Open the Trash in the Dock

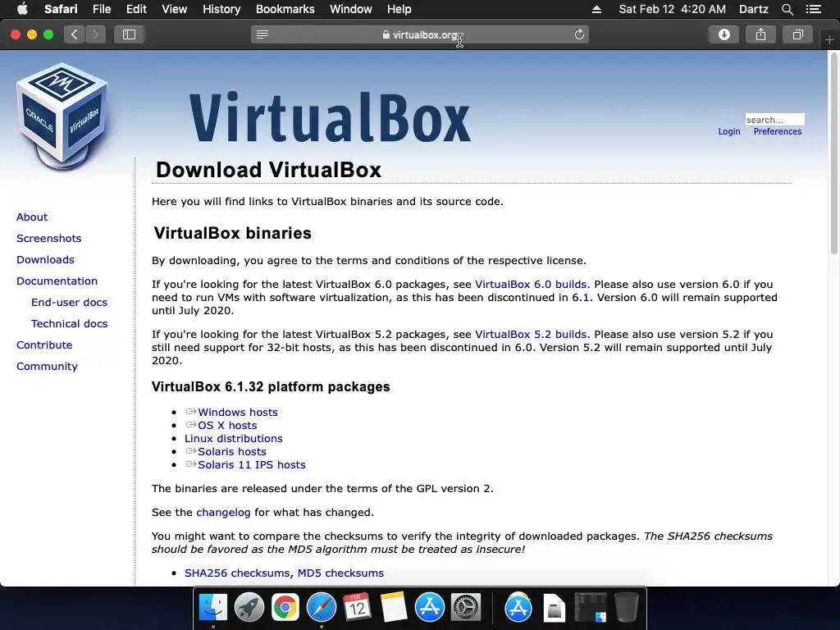(x=626, y=608)
